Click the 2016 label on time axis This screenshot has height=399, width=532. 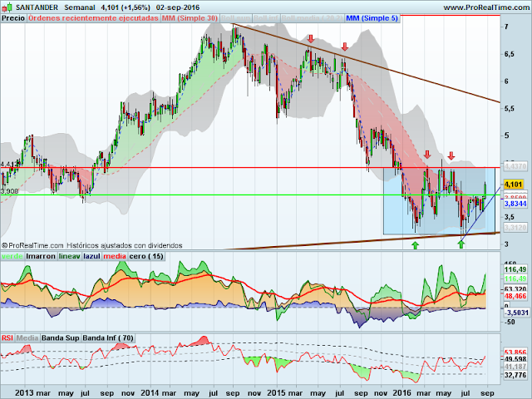[x=402, y=393]
